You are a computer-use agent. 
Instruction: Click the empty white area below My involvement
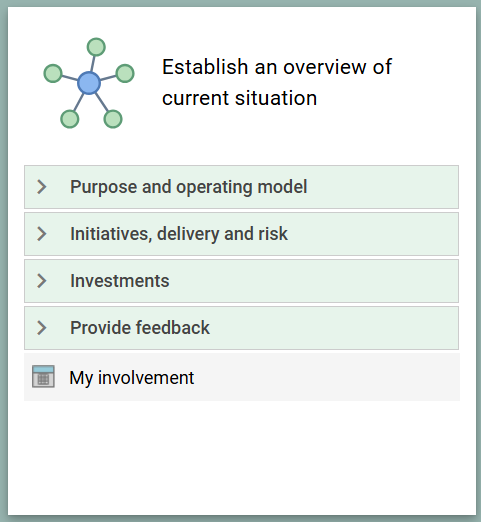tap(242, 457)
